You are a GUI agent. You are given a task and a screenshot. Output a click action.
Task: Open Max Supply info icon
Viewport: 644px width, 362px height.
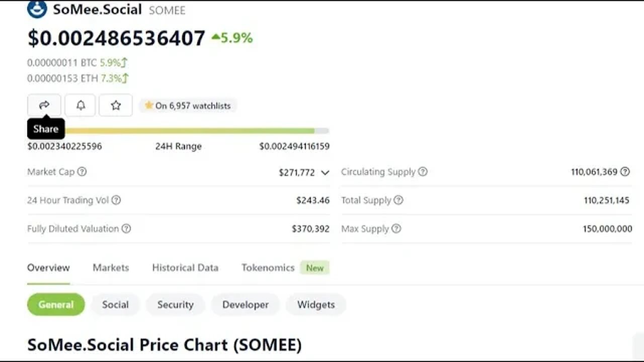[396, 229]
